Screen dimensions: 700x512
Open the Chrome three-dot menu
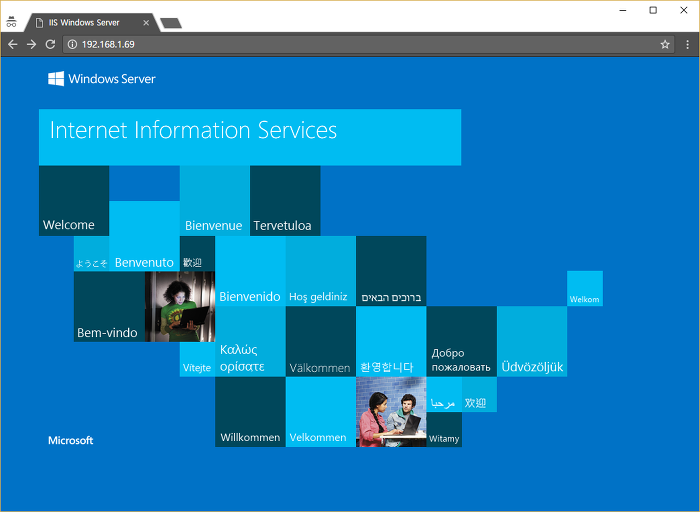(688, 44)
